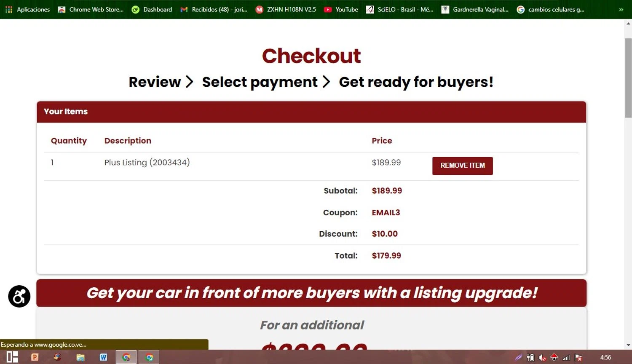Select the coupon code EMAIL3
Image resolution: width=632 pixels, height=364 pixels.
386,213
